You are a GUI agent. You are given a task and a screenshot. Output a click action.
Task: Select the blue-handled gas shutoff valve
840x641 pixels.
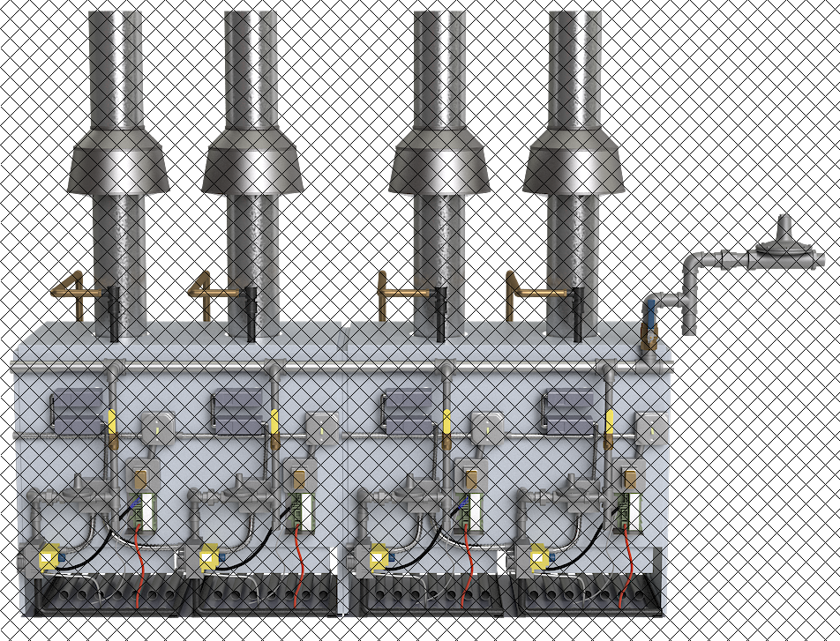(x=649, y=311)
